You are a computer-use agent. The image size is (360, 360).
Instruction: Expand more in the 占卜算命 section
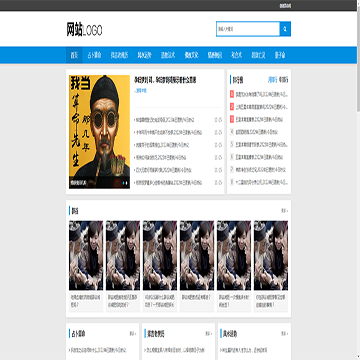coord(132,334)
